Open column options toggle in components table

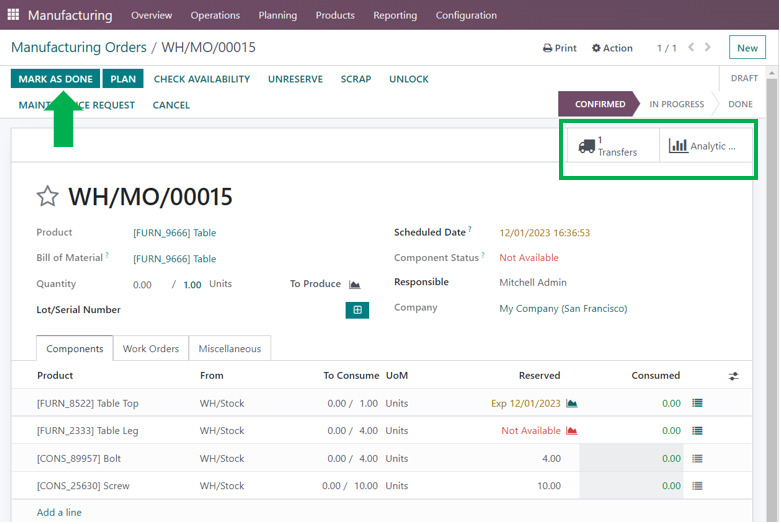(x=734, y=376)
